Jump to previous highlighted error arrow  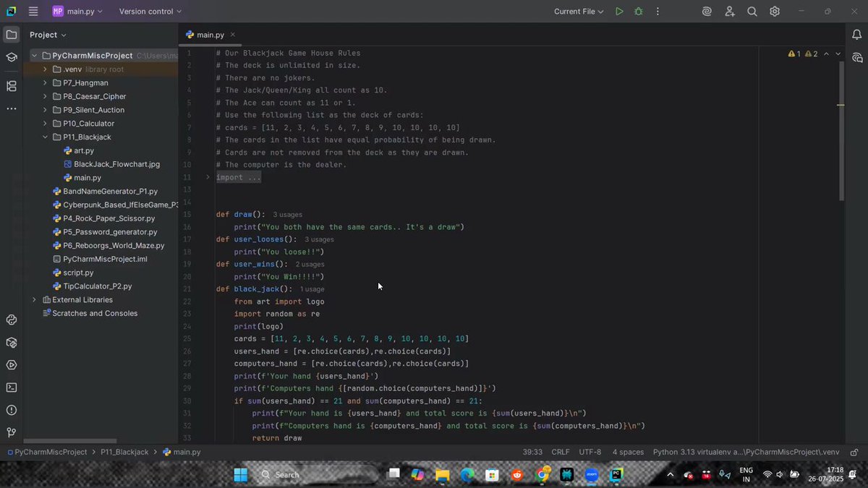[x=826, y=53]
